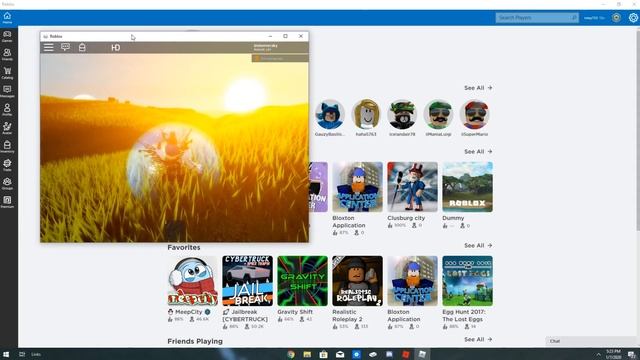
Task: Open Realistic Roleplay 2 in Favorites
Action: point(358,281)
